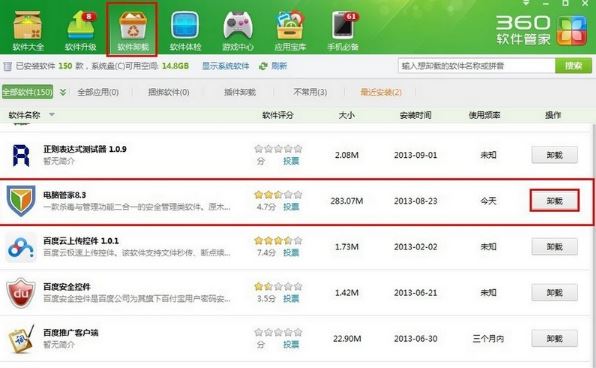This screenshot has width=596, height=368.
Task: Click 投票 link for 百度推广客户端
Action: (291, 344)
